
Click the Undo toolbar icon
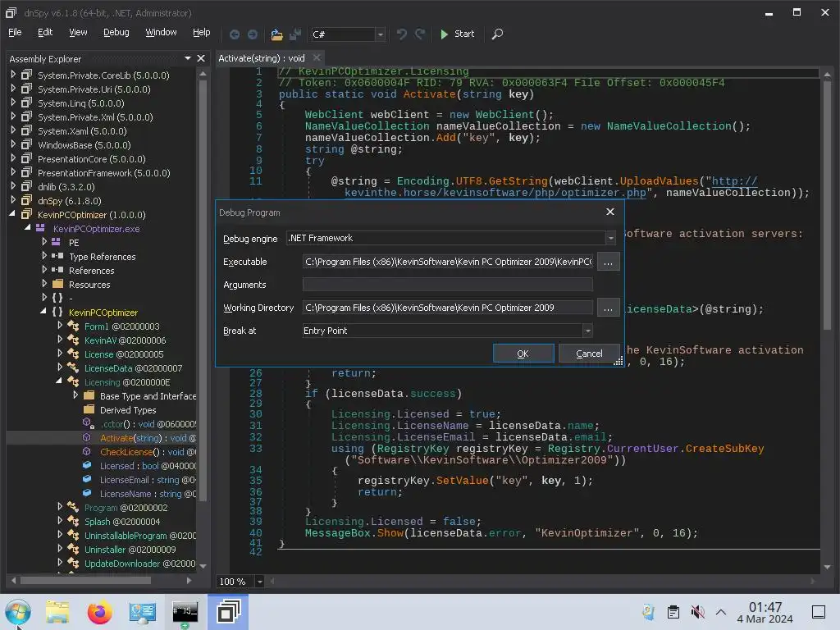(401, 34)
